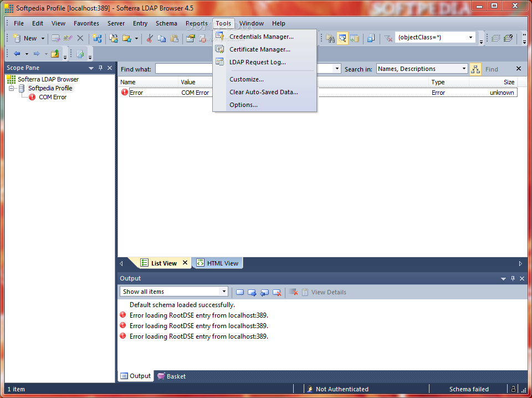Open the Favorites menu
Screen dimensions: 532x398
(x=86, y=23)
